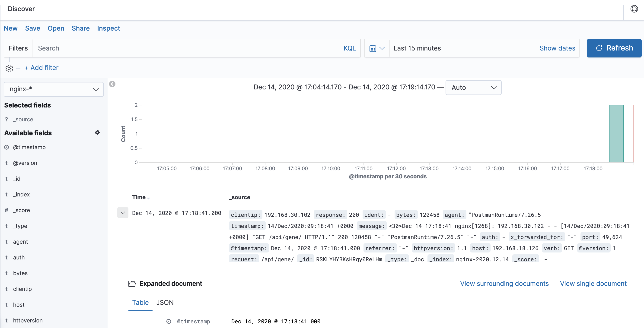This screenshot has width=644, height=328.
Task: Click the Discover page title
Action: pyautogui.click(x=21, y=9)
